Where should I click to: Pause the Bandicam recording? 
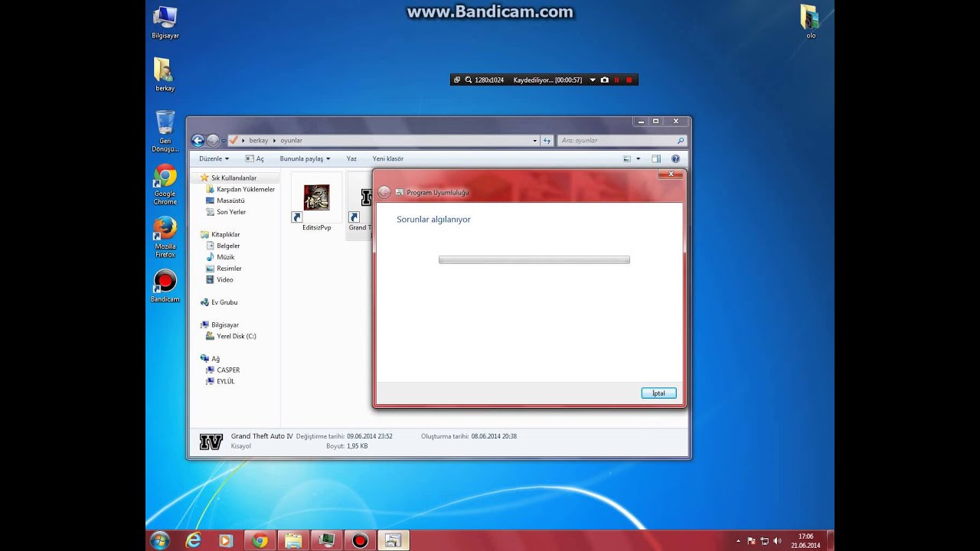(617, 80)
